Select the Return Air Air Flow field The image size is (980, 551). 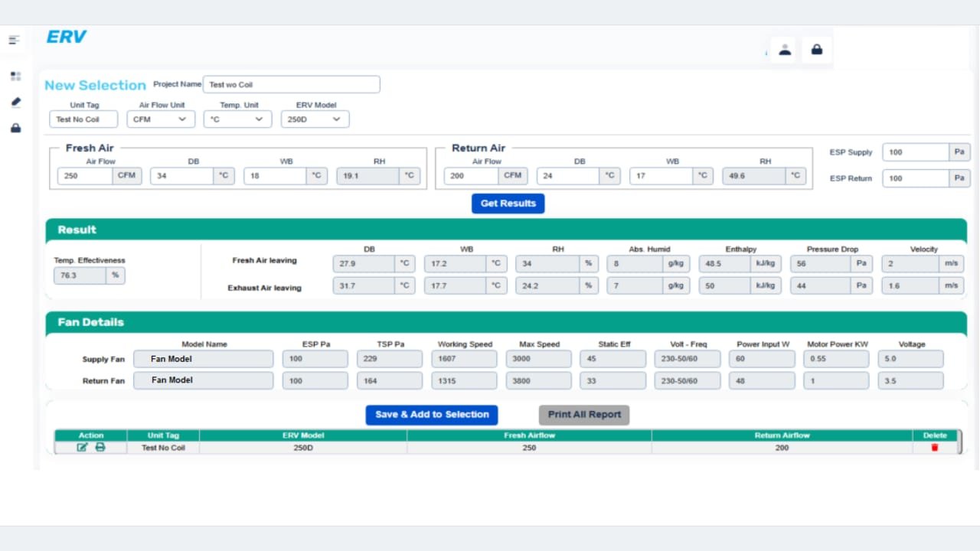[472, 176]
